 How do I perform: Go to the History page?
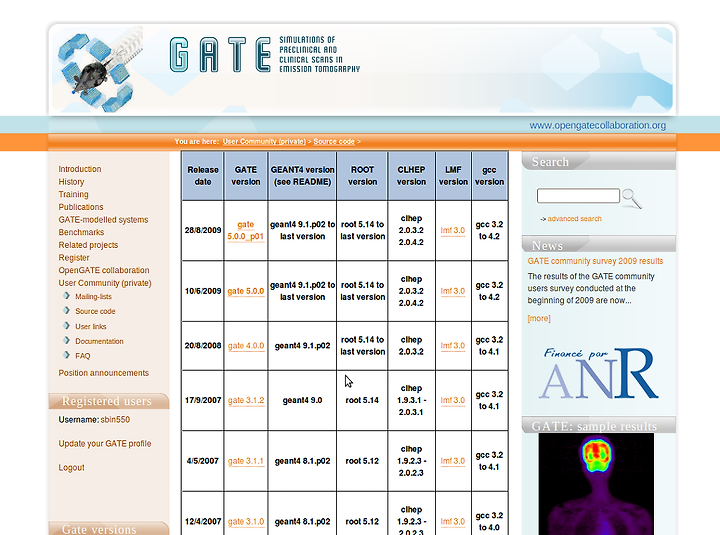[x=71, y=182]
